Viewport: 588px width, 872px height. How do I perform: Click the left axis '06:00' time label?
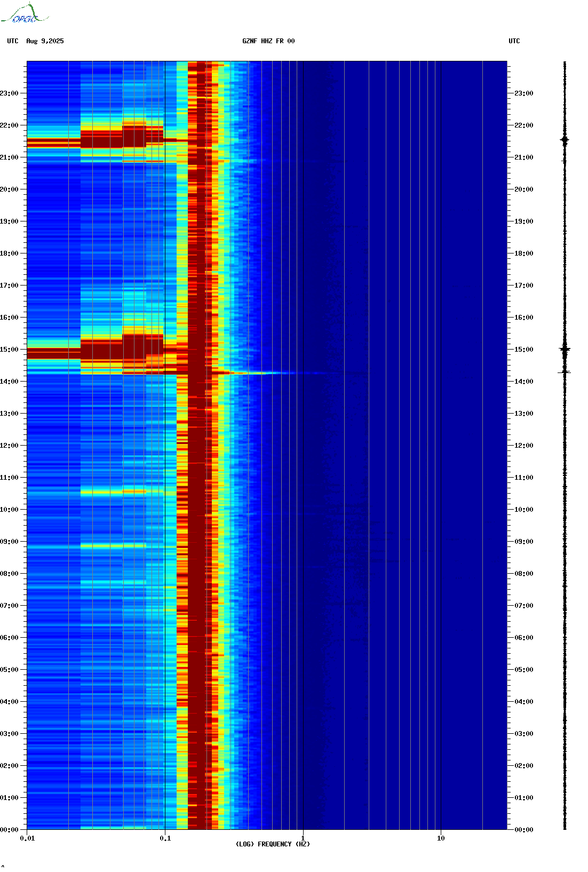click(x=9, y=638)
